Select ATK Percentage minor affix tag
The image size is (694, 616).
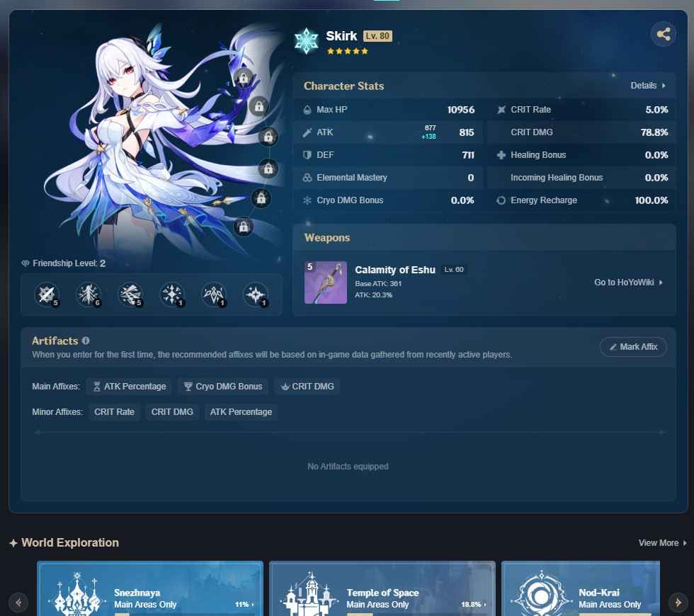(241, 412)
